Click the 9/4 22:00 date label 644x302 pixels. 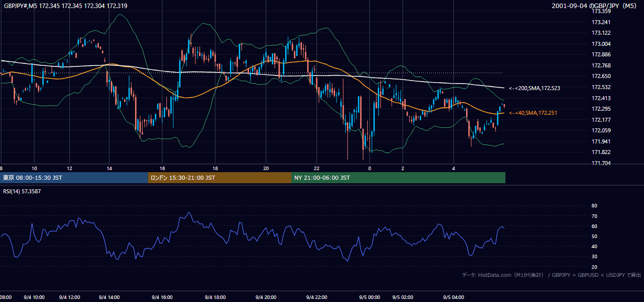(317, 297)
